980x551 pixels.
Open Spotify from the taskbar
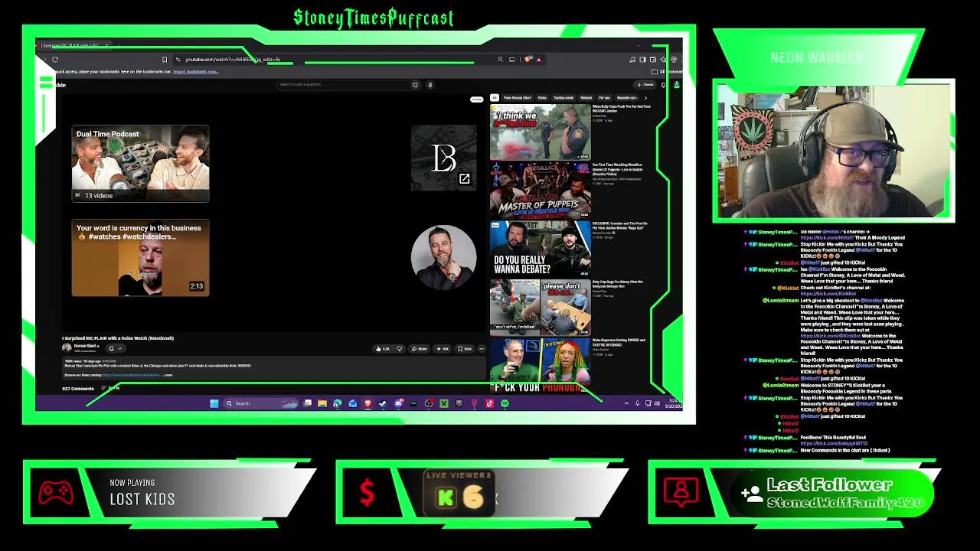505,403
